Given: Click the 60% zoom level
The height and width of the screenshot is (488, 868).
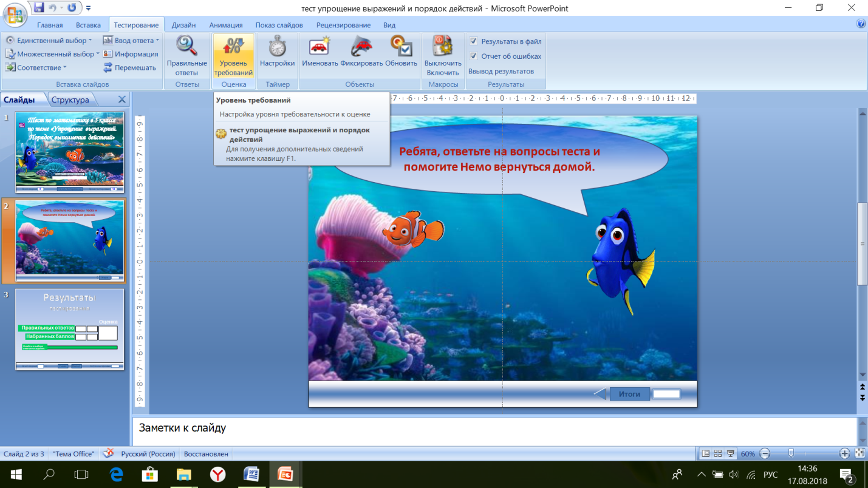Looking at the screenshot, I should click(x=748, y=454).
